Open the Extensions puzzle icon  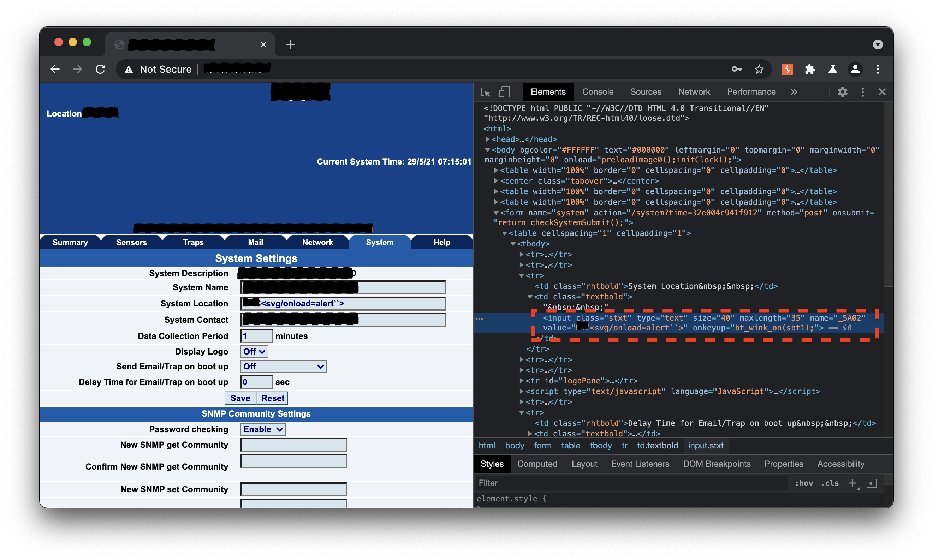click(x=810, y=70)
